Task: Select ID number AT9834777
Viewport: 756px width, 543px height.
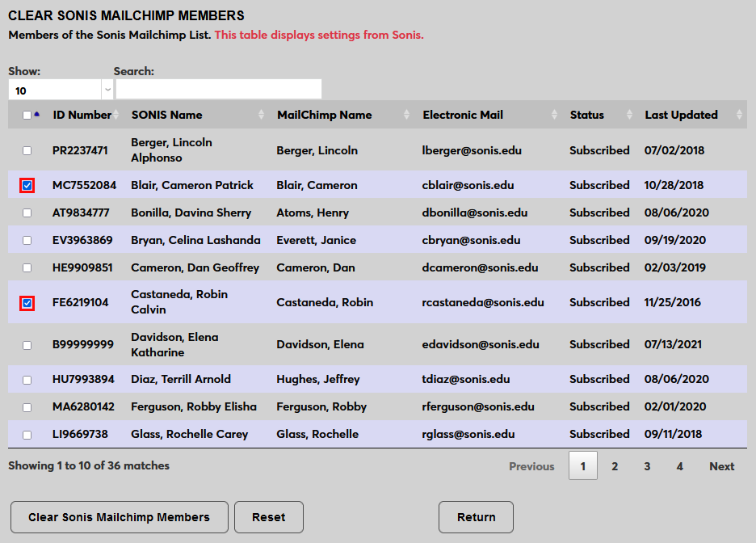Action: [x=81, y=213]
